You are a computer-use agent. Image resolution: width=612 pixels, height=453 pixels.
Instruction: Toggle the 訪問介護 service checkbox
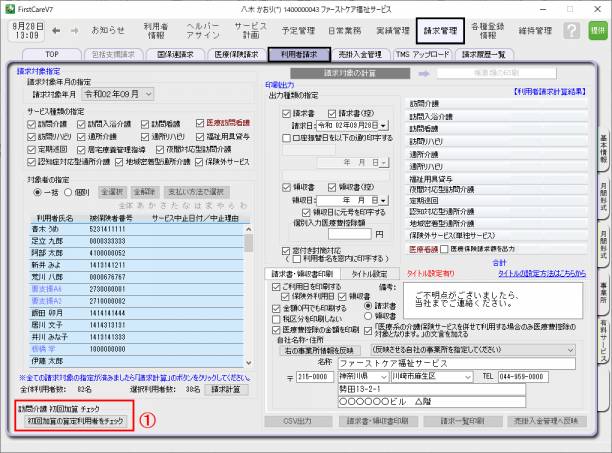(x=33, y=121)
